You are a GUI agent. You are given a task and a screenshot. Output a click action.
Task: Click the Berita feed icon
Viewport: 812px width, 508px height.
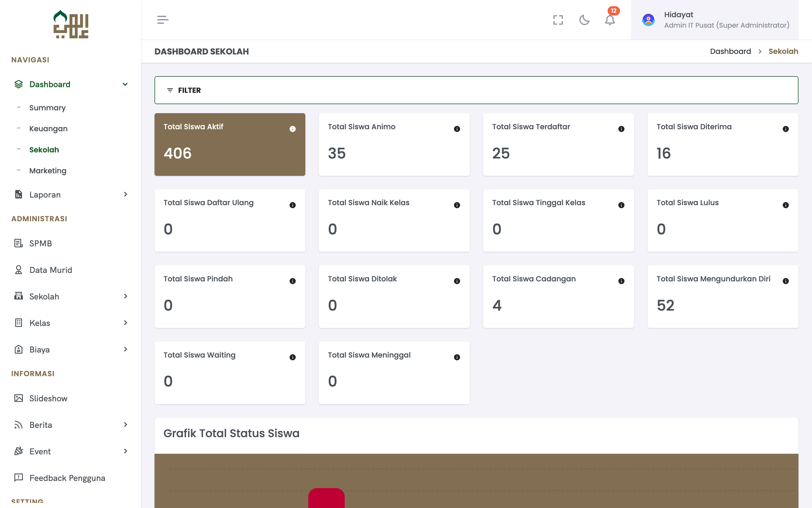18,425
